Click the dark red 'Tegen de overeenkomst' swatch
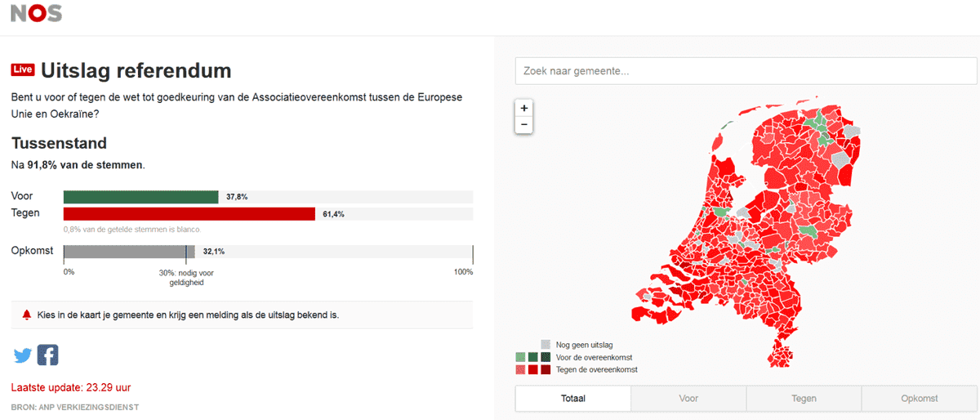 coord(546,369)
